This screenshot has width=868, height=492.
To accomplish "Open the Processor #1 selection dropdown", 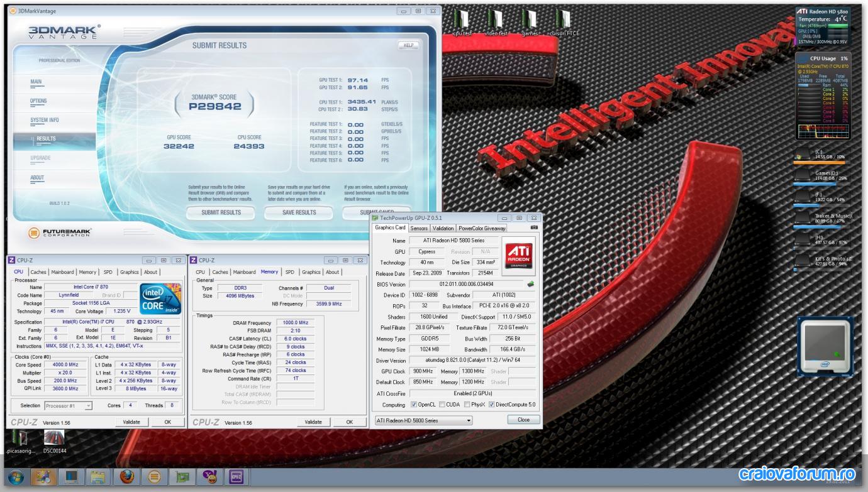I will 69,406.
